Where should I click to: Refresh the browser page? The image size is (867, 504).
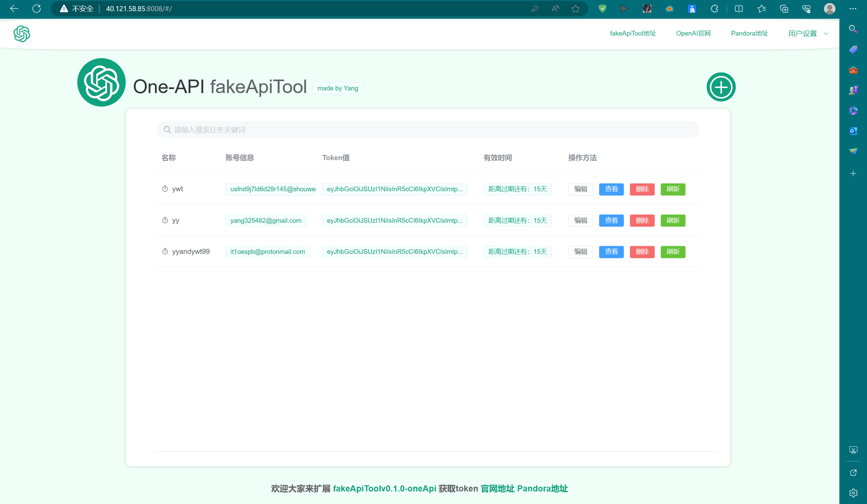pyautogui.click(x=37, y=8)
